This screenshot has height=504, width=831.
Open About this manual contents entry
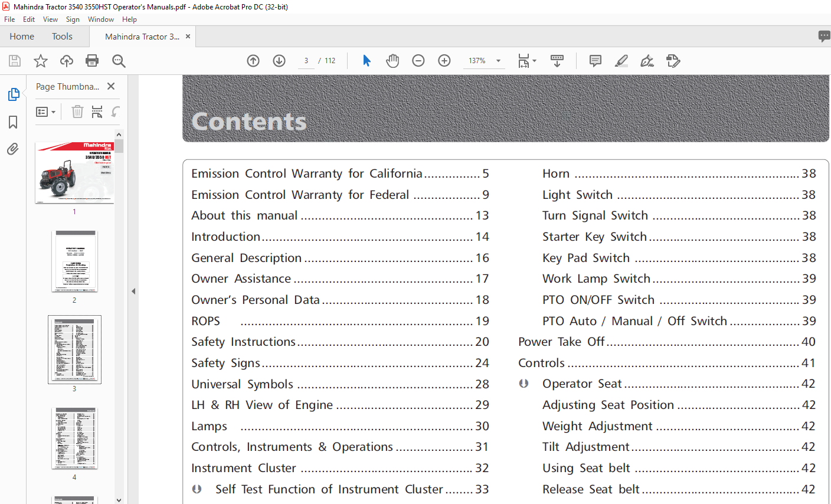340,215
